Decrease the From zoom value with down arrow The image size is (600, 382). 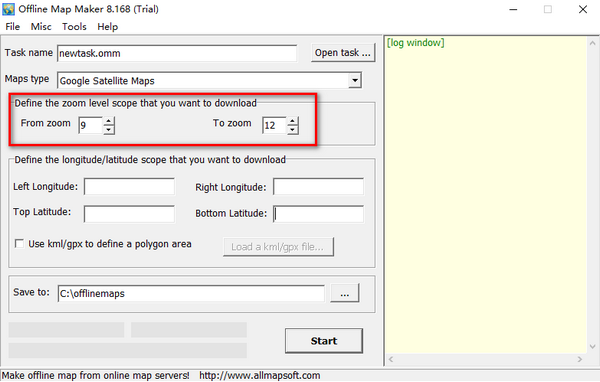tap(109, 130)
